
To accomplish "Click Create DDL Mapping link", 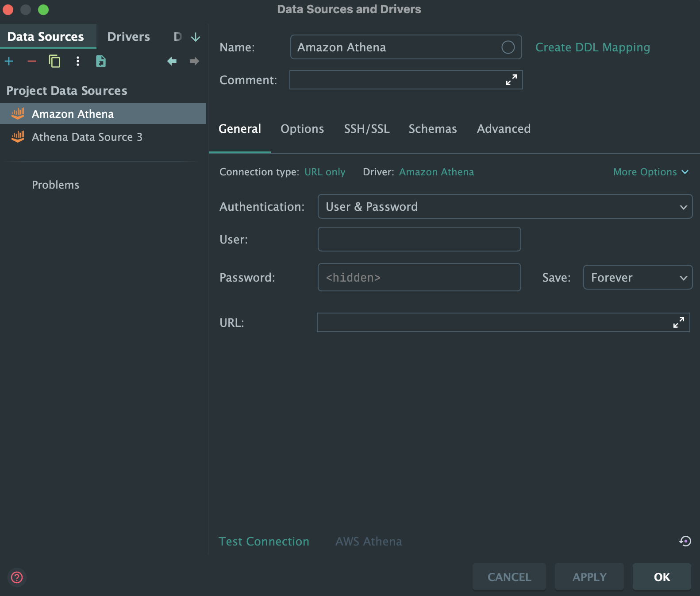I will point(592,47).
